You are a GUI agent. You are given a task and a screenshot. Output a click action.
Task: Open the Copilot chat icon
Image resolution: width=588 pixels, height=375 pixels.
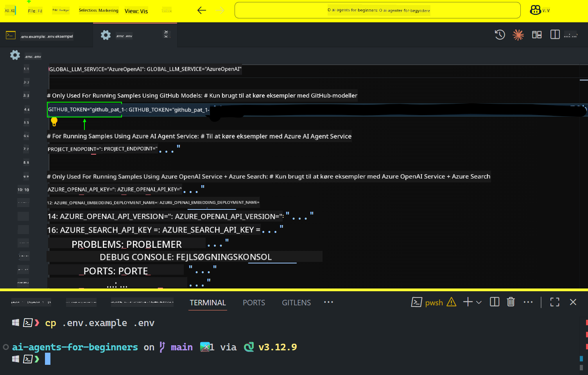pyautogui.click(x=535, y=10)
